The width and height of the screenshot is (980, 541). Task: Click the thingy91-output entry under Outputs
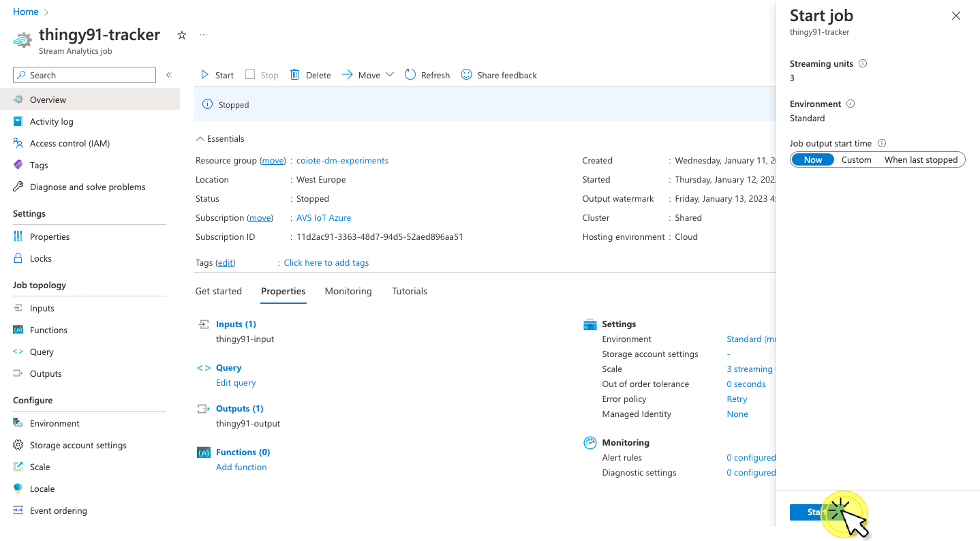click(x=248, y=424)
